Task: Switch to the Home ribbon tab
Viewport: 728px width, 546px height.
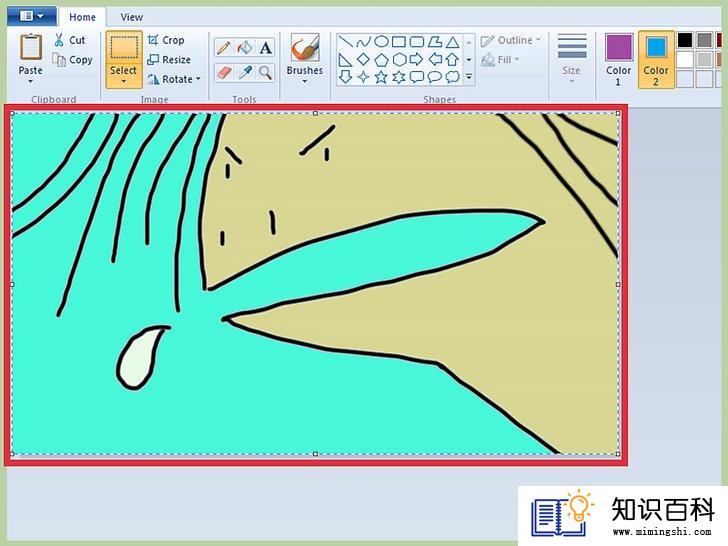Action: click(x=82, y=17)
